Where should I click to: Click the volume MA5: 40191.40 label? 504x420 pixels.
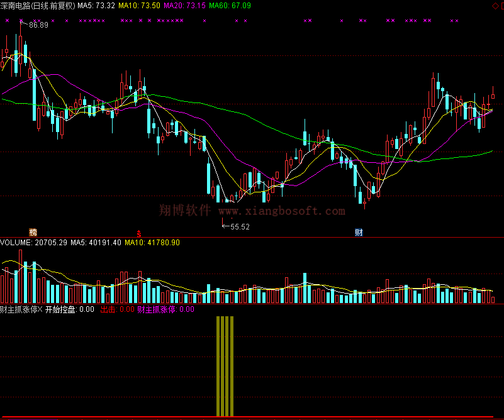96,243
